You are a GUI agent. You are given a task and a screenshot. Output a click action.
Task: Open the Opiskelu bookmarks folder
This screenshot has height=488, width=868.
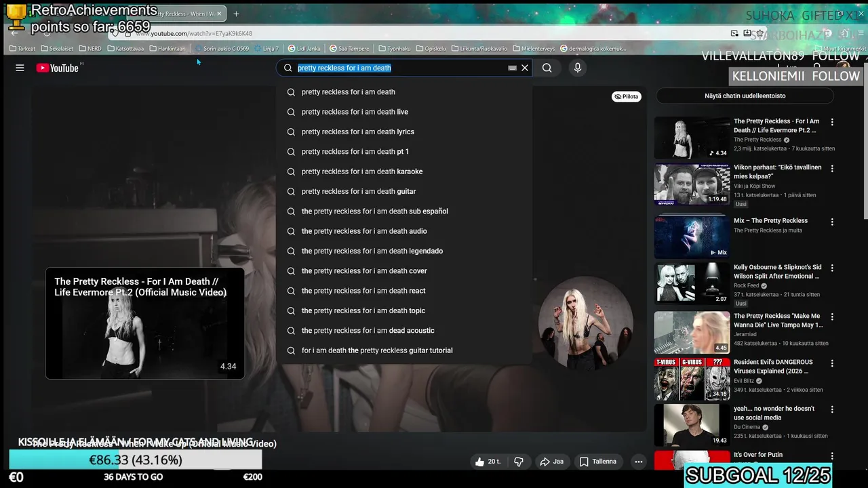tap(431, 49)
